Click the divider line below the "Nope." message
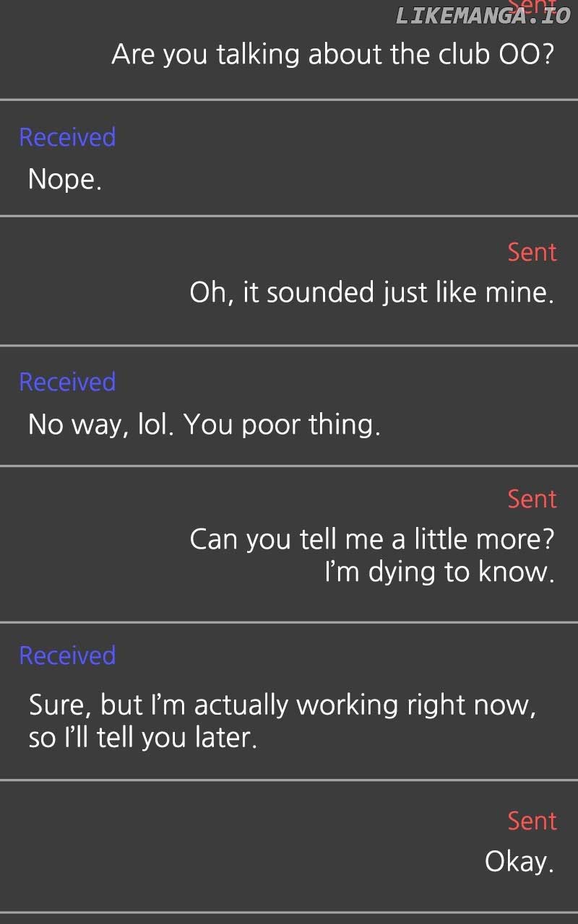The height and width of the screenshot is (924, 578). [x=289, y=216]
